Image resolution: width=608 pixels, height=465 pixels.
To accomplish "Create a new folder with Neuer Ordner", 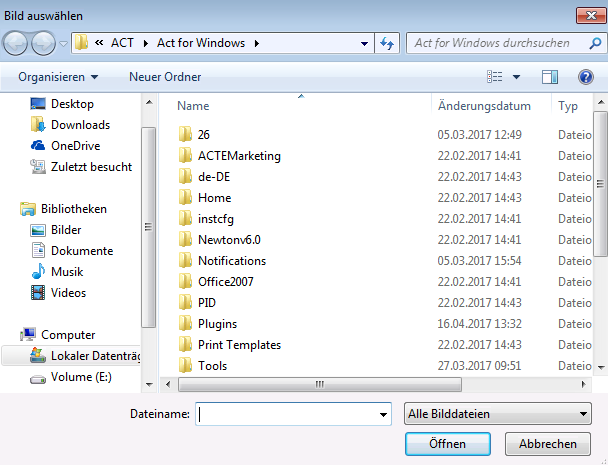I will pyautogui.click(x=165, y=77).
